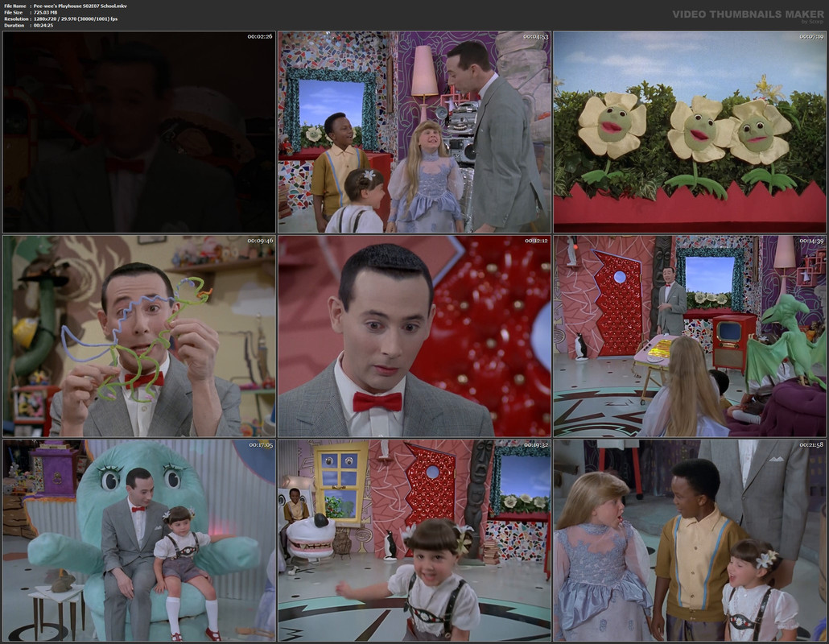Screen dimensions: 829x644
Task: Click the timestamp text '00:07:19'
Action: click(x=811, y=36)
